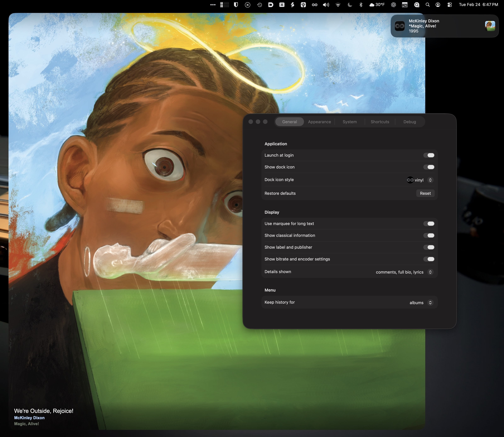
Task: Click the app icon in the now-playing notification
Action: 400,26
